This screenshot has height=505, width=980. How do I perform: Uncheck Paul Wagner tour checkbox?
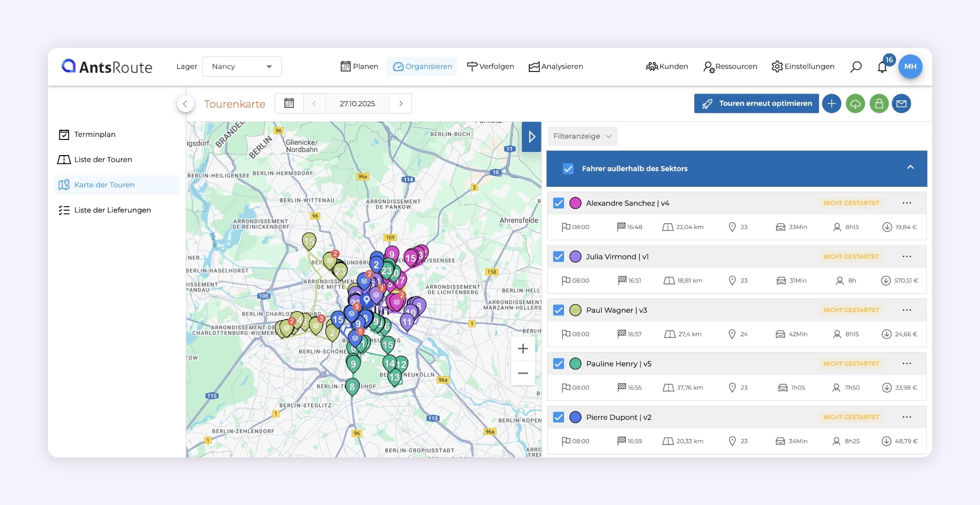click(x=558, y=310)
